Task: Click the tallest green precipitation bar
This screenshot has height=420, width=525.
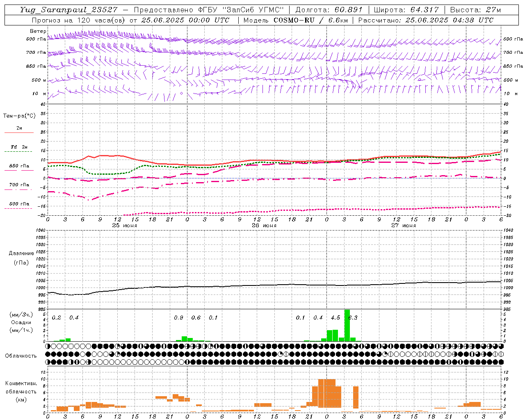Action: 347,325
